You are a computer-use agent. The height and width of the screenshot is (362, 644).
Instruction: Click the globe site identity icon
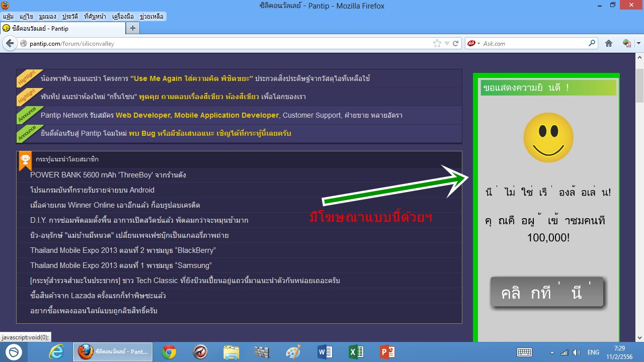(24, 44)
